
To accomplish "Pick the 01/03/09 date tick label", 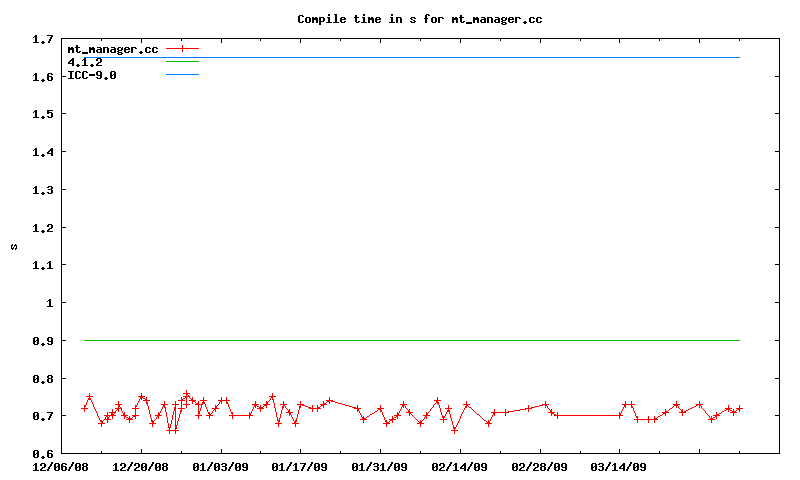I will pyautogui.click(x=221, y=466).
